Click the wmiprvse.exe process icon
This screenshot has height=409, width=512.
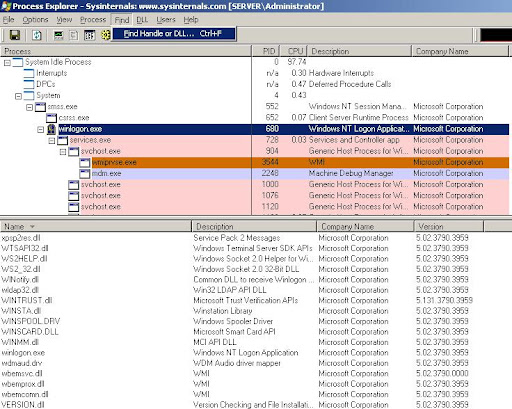(x=85, y=162)
